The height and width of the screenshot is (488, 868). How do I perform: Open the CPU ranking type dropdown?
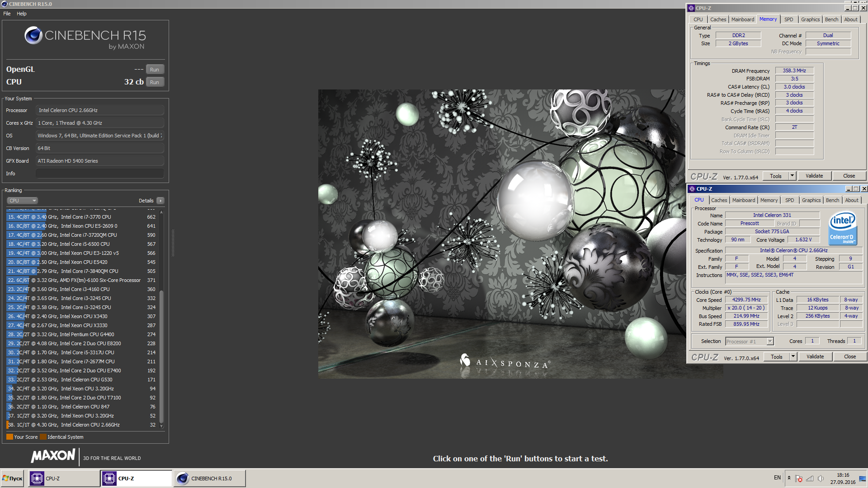[x=22, y=201]
